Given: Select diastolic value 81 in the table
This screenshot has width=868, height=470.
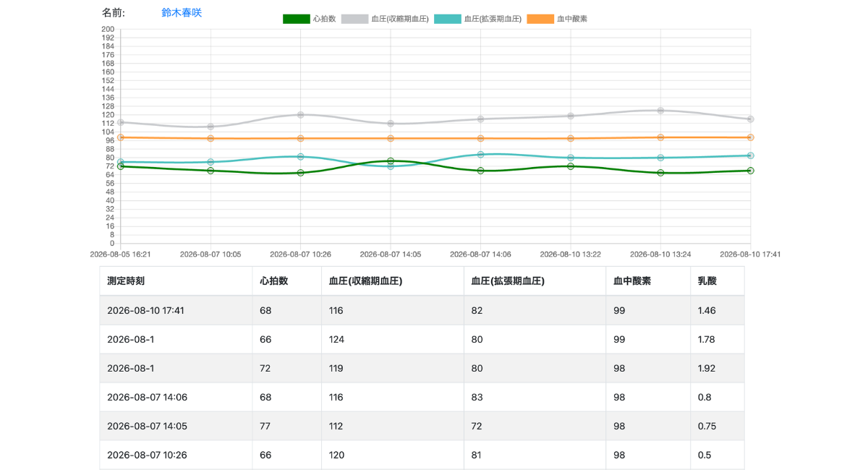Looking at the screenshot, I should click(535, 455).
